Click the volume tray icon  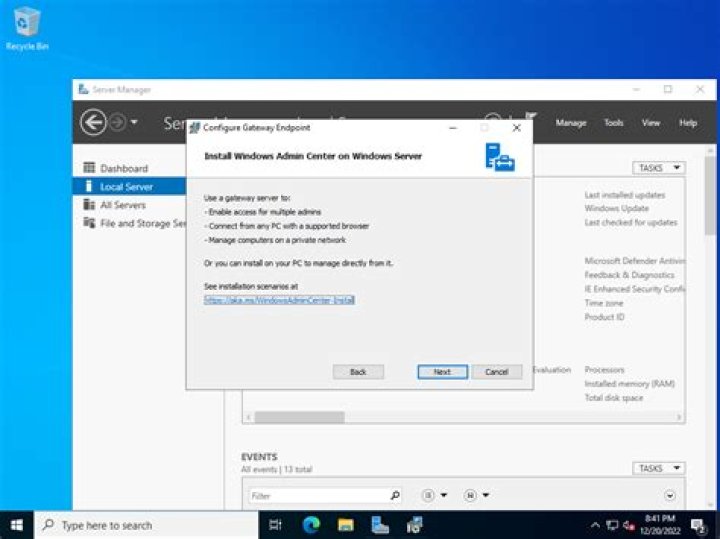[x=629, y=525]
